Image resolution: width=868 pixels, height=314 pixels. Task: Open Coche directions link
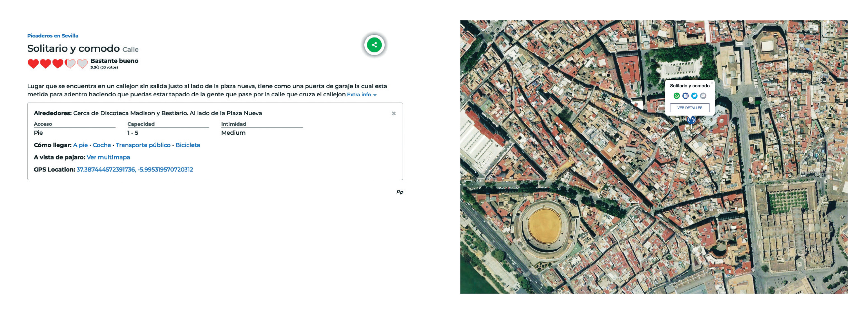101,145
